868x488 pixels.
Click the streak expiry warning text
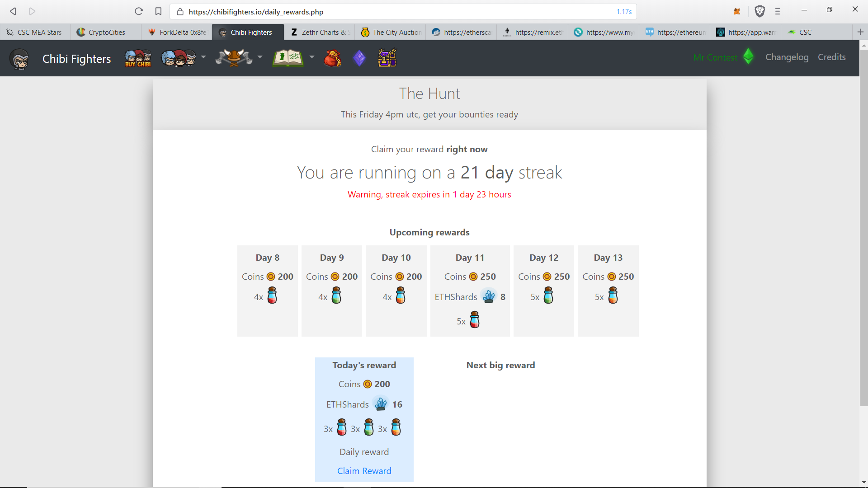coord(429,194)
